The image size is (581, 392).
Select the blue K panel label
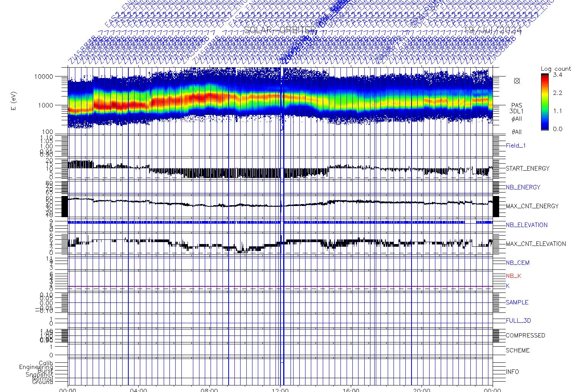pyautogui.click(x=508, y=286)
